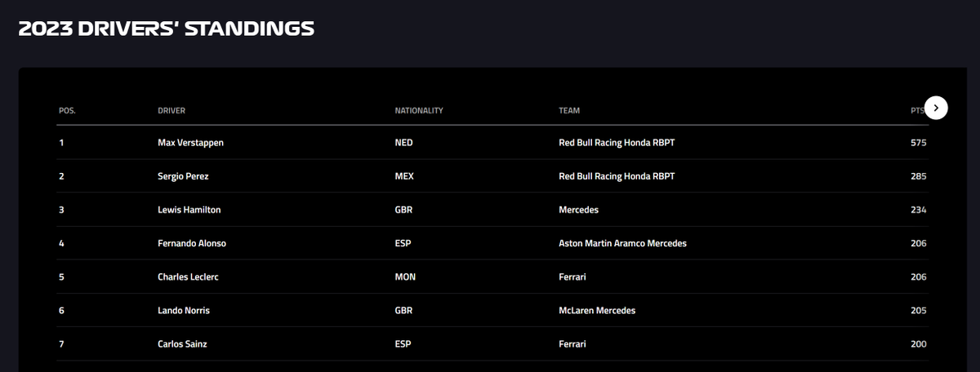Select ESP nationality in Sainz row
Image resolution: width=980 pixels, height=372 pixels.
pyautogui.click(x=404, y=343)
